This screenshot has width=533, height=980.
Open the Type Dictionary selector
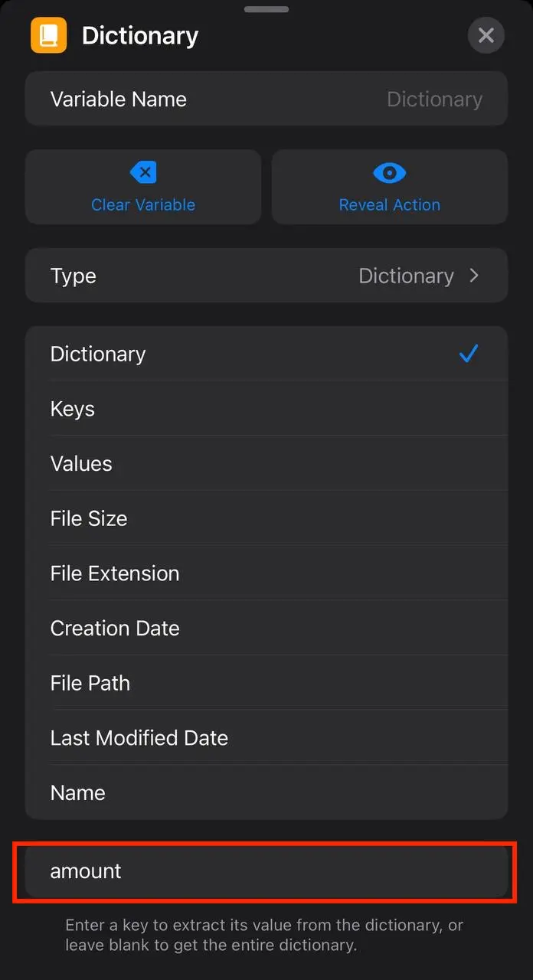(266, 276)
